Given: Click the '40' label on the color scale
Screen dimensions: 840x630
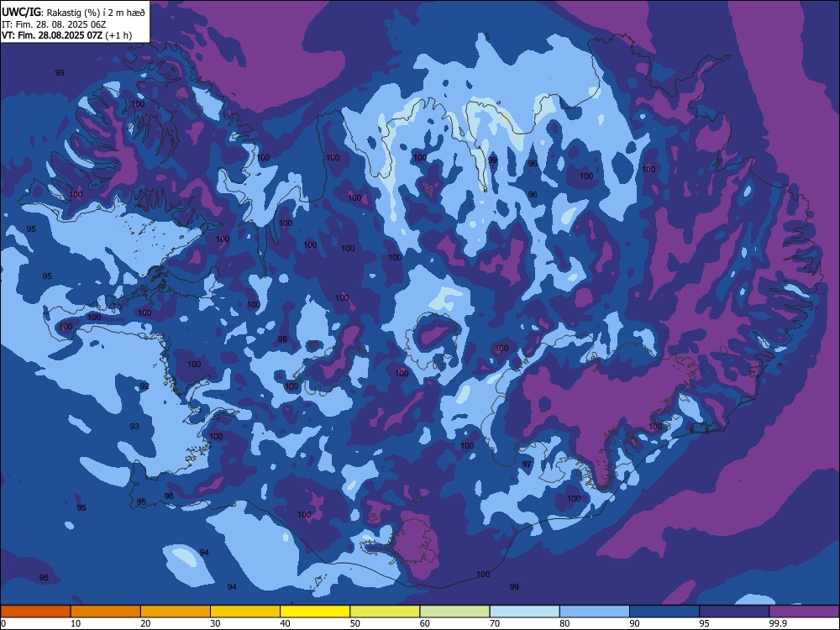Looking at the screenshot, I should pyautogui.click(x=285, y=623).
